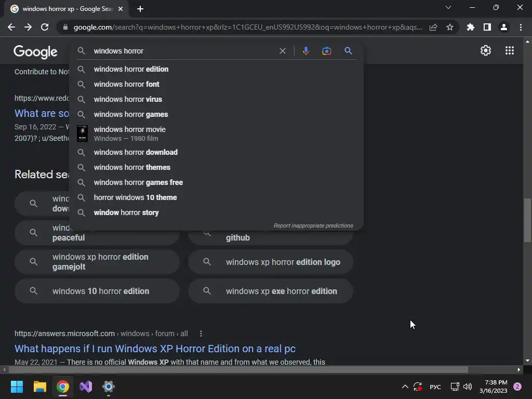
Task: Choose suggestion 'windows horror font'
Action: 216,84
